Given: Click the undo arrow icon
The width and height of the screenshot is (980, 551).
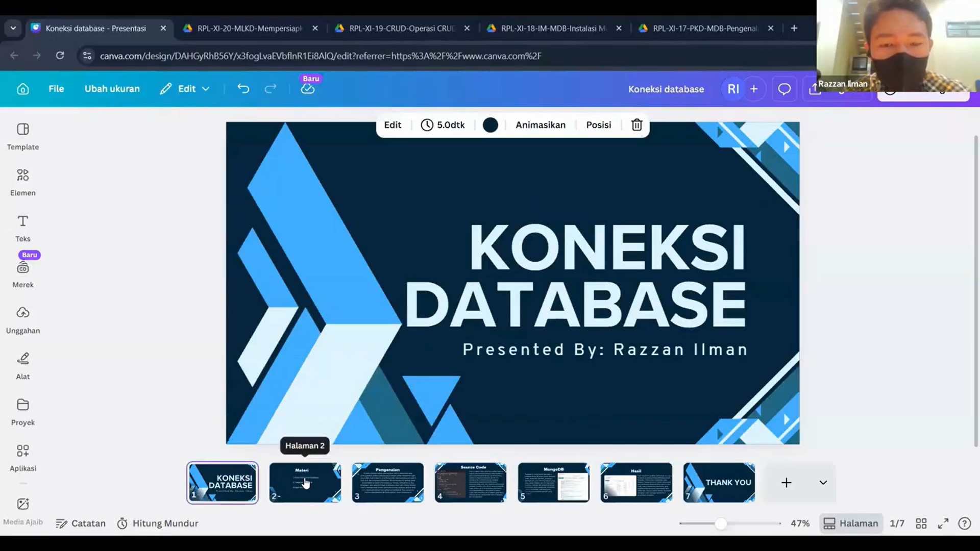Looking at the screenshot, I should tap(243, 89).
